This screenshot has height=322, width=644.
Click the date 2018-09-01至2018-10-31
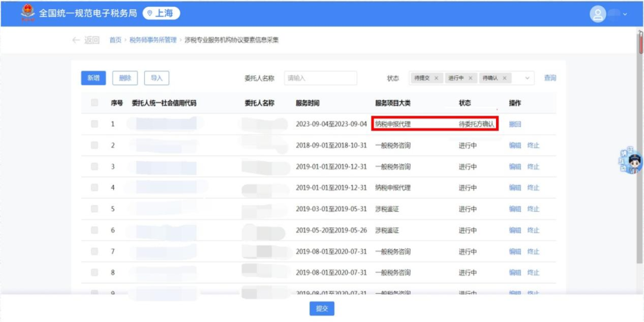point(331,145)
